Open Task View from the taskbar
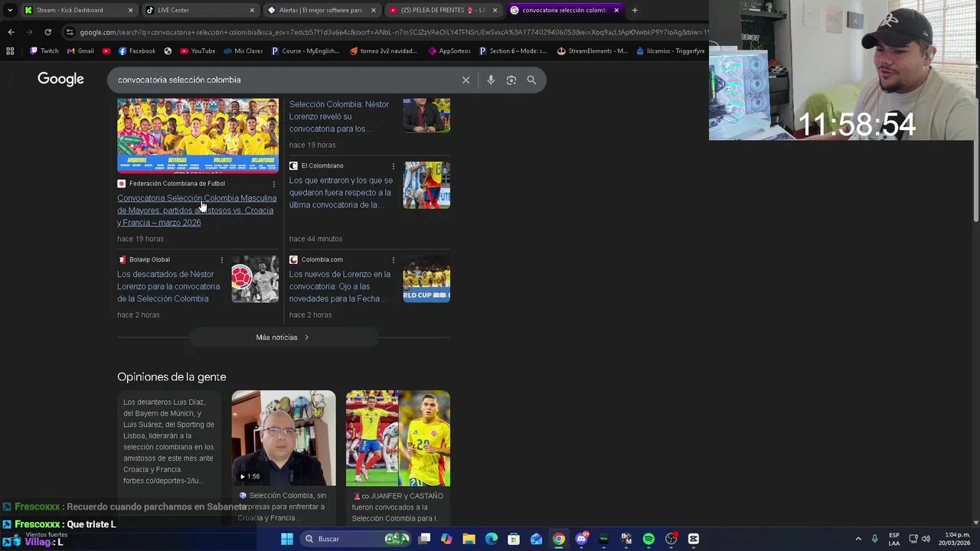 (424, 539)
